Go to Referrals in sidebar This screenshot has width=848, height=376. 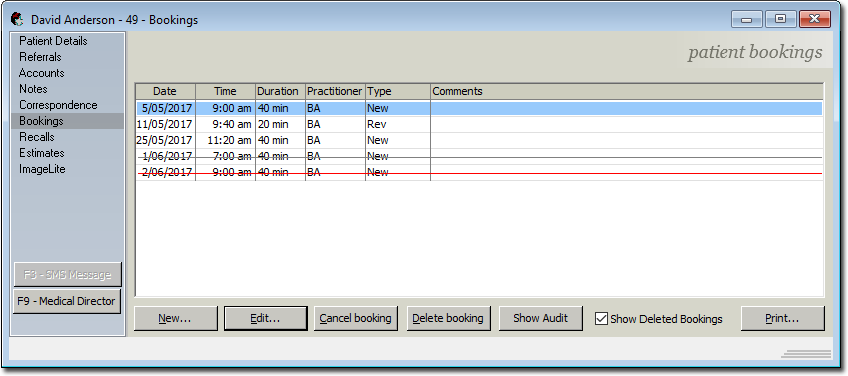(40, 57)
